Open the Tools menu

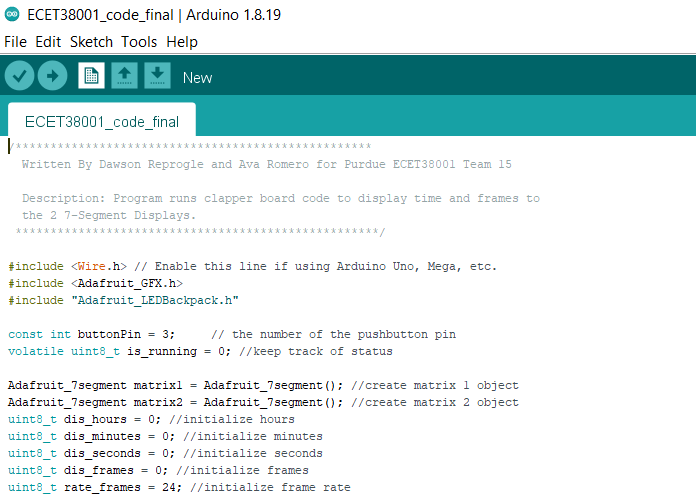point(139,42)
